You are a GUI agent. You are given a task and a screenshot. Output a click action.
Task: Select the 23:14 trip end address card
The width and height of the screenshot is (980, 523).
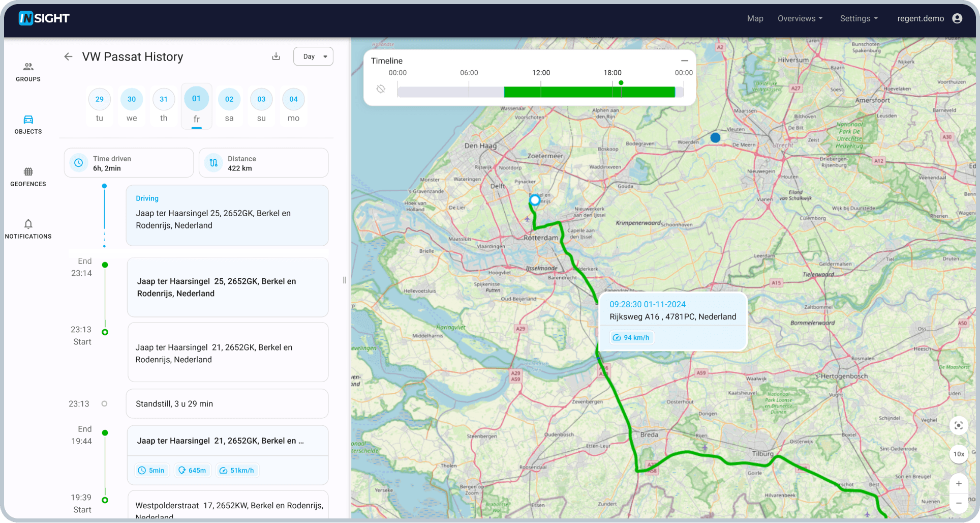(228, 287)
